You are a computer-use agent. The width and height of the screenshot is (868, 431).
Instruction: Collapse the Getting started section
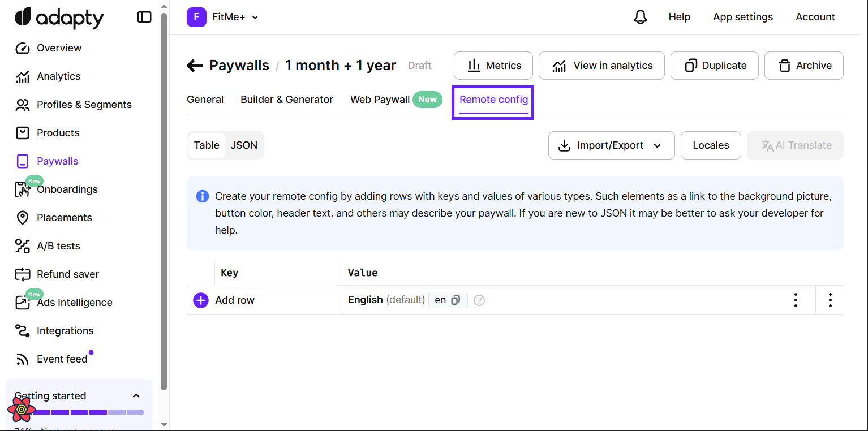coord(136,395)
